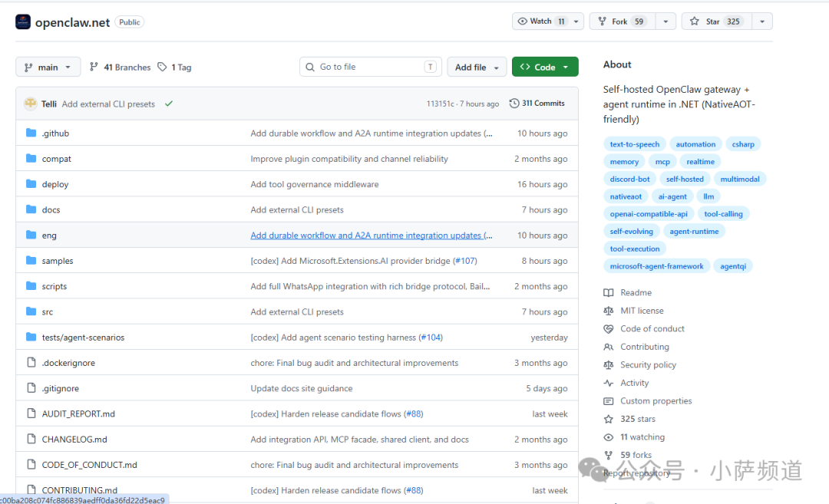This screenshot has width=829, height=504.
Task: Open the tests/agent-scenarios folder
Action: pyautogui.click(x=83, y=337)
